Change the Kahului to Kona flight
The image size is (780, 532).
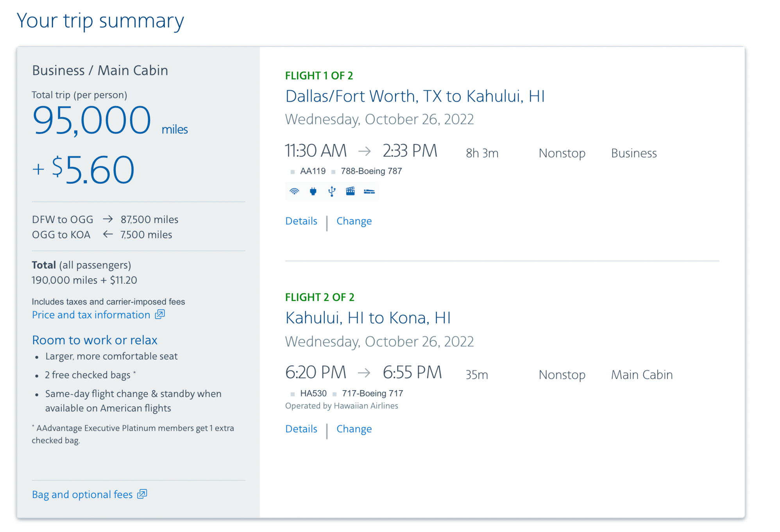click(x=354, y=429)
